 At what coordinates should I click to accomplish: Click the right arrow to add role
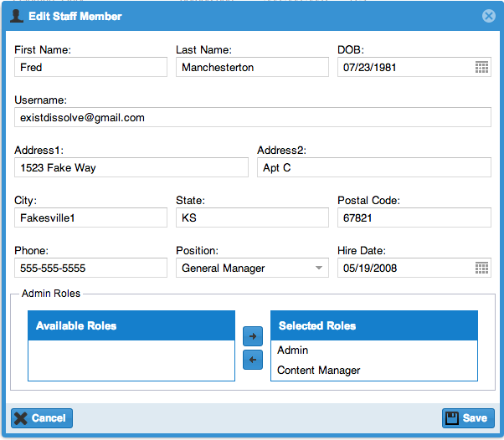(252, 336)
